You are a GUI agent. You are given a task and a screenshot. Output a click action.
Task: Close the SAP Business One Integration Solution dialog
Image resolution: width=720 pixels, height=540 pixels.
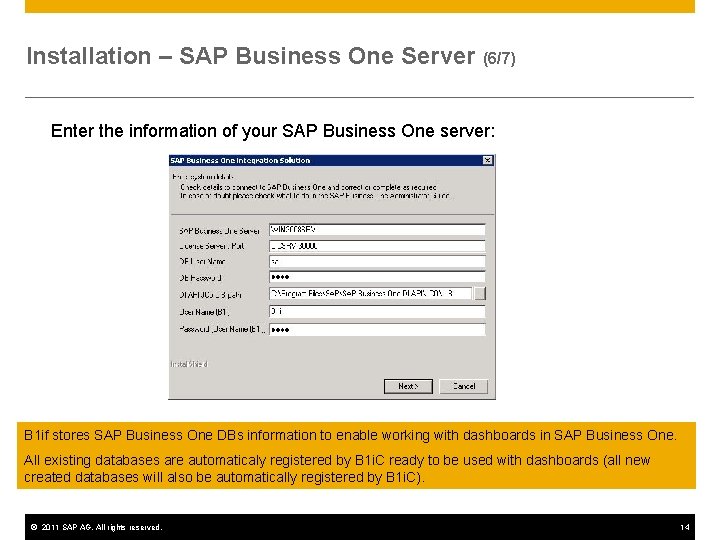click(x=488, y=160)
